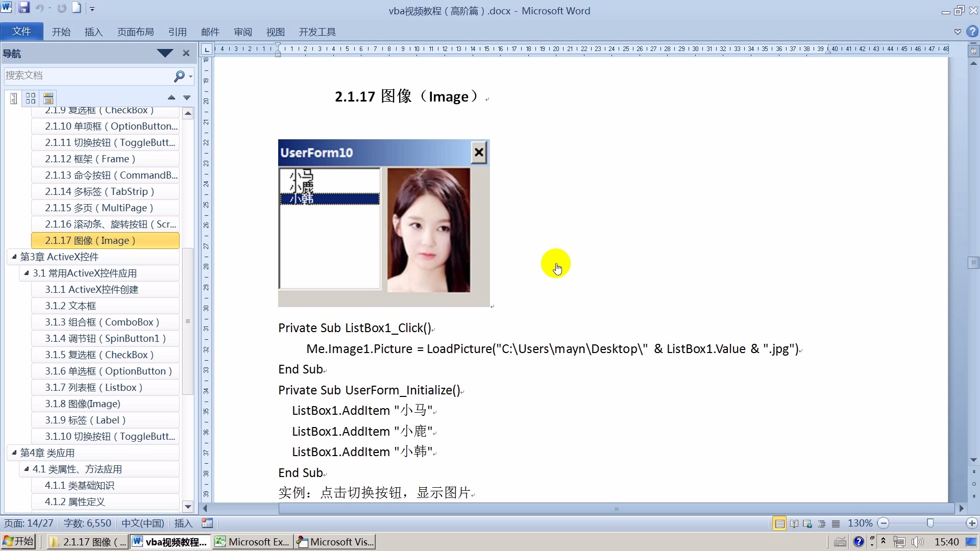980x551 pixels.
Task: Collapse the 第3章 ActiveX控件 section
Action: [13, 257]
